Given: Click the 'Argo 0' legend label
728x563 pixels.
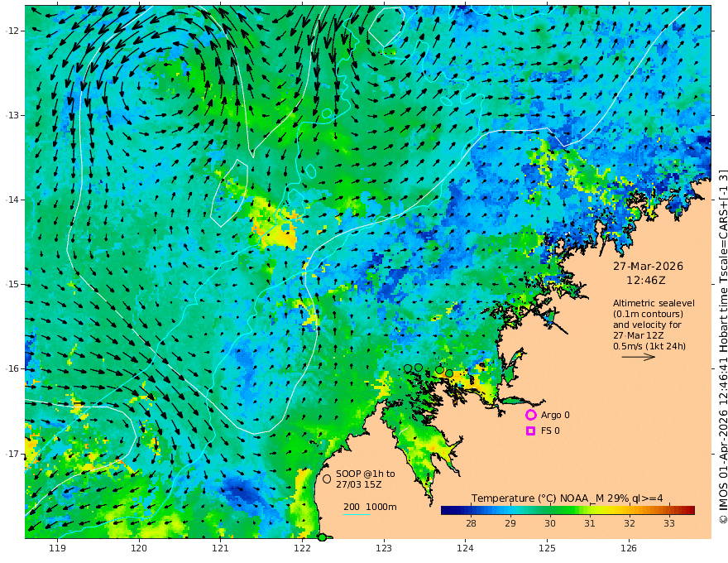Looking at the screenshot, I should click(x=555, y=415).
